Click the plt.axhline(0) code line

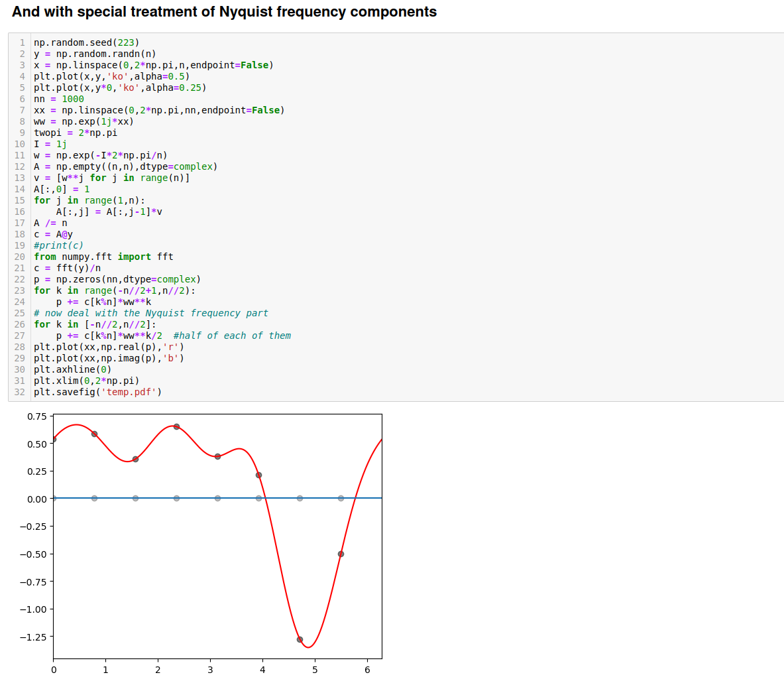click(73, 369)
